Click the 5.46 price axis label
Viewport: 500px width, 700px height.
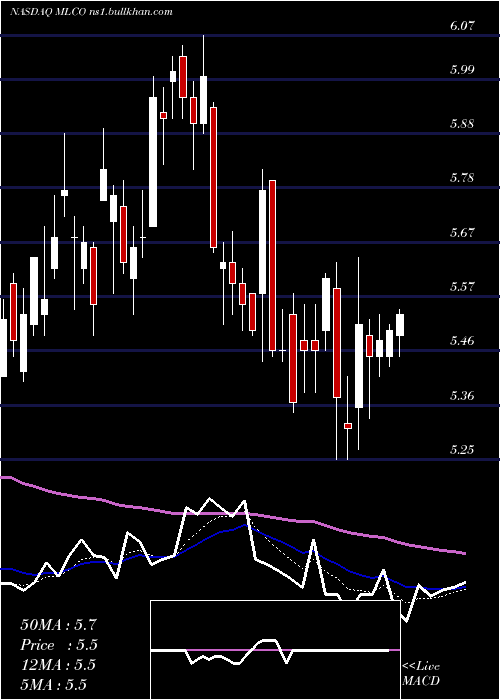462,341
